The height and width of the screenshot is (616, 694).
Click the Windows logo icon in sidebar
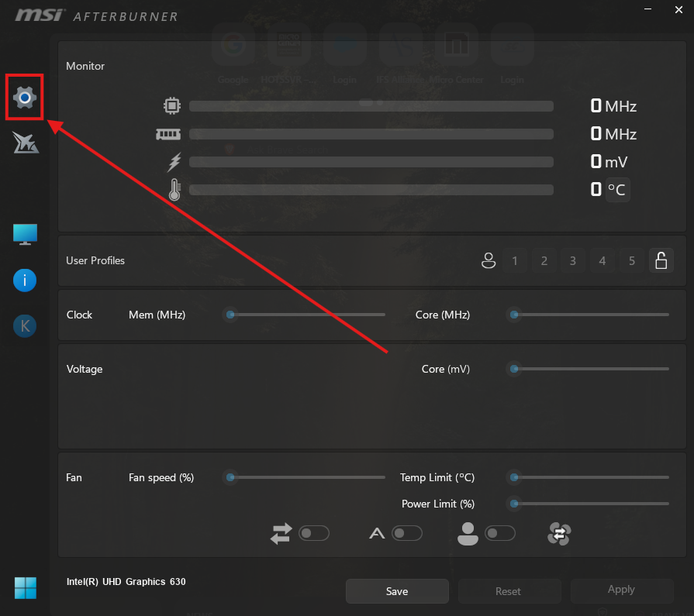click(x=26, y=587)
